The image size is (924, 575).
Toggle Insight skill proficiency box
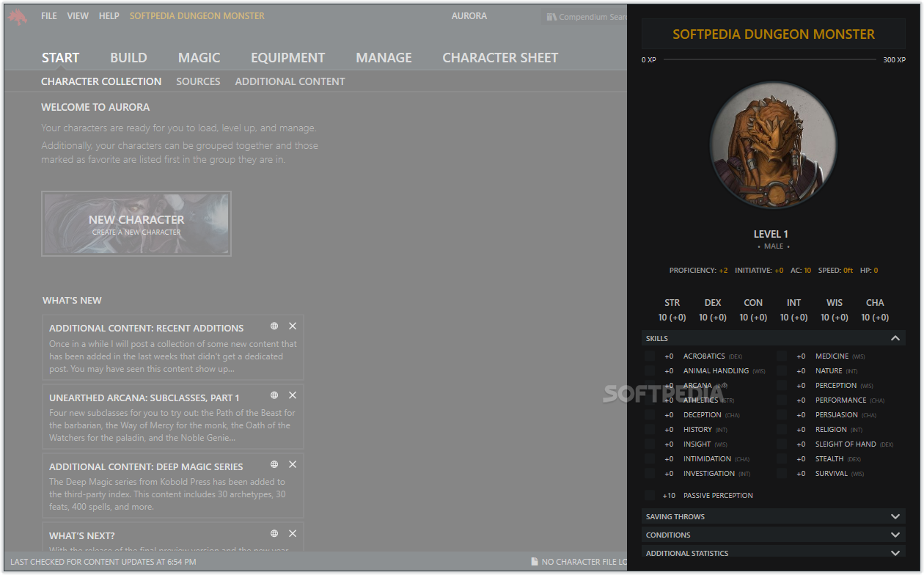click(650, 444)
